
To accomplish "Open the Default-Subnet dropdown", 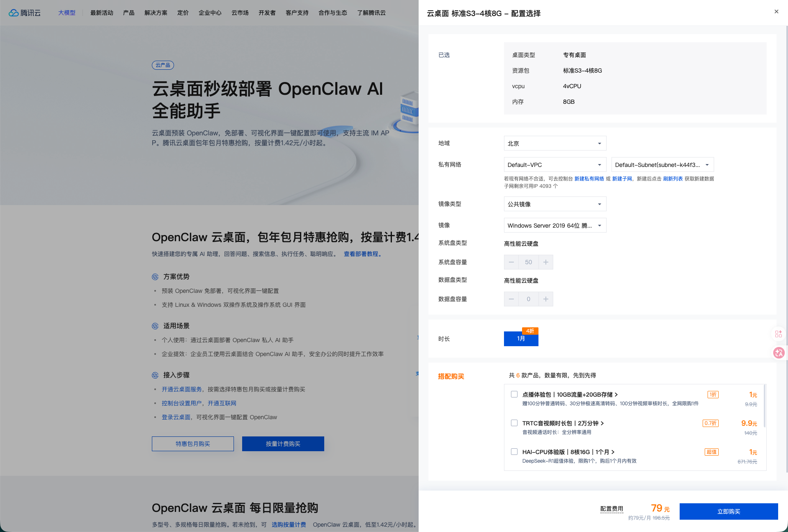I will pos(662,165).
